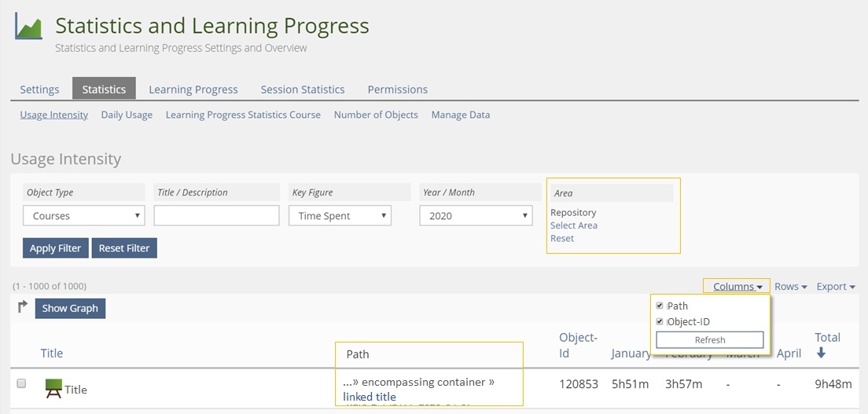Expand the Export menu
This screenshot has width=868, height=414.
point(835,287)
